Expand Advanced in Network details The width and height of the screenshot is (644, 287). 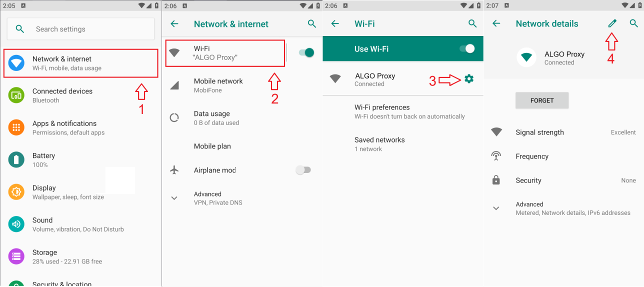pos(564,208)
